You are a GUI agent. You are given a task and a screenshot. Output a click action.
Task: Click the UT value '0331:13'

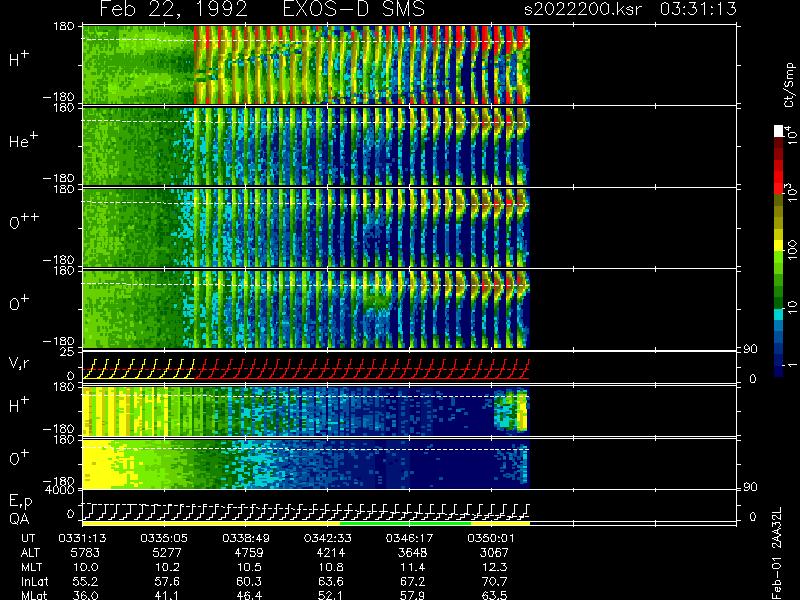[82, 538]
